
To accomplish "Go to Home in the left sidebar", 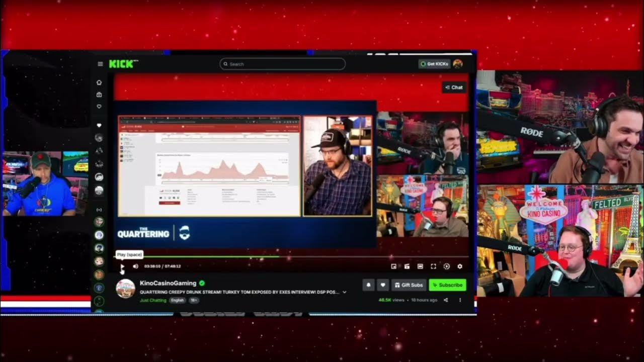I will pyautogui.click(x=99, y=82).
